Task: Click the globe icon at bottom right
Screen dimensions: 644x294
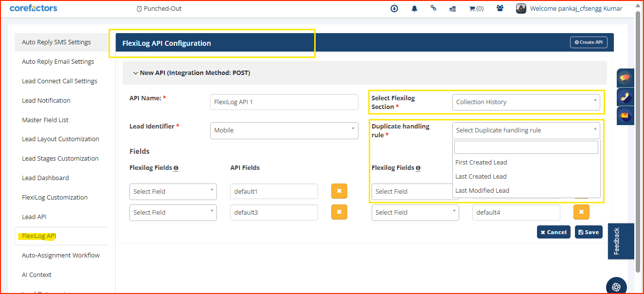Action: pyautogui.click(x=616, y=286)
